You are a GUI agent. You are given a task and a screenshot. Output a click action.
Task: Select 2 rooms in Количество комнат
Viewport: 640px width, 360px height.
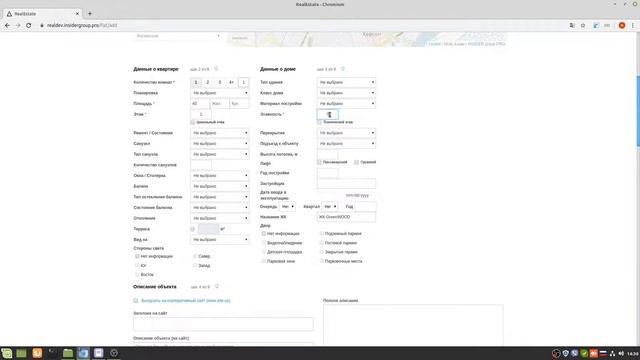pyautogui.click(x=207, y=82)
